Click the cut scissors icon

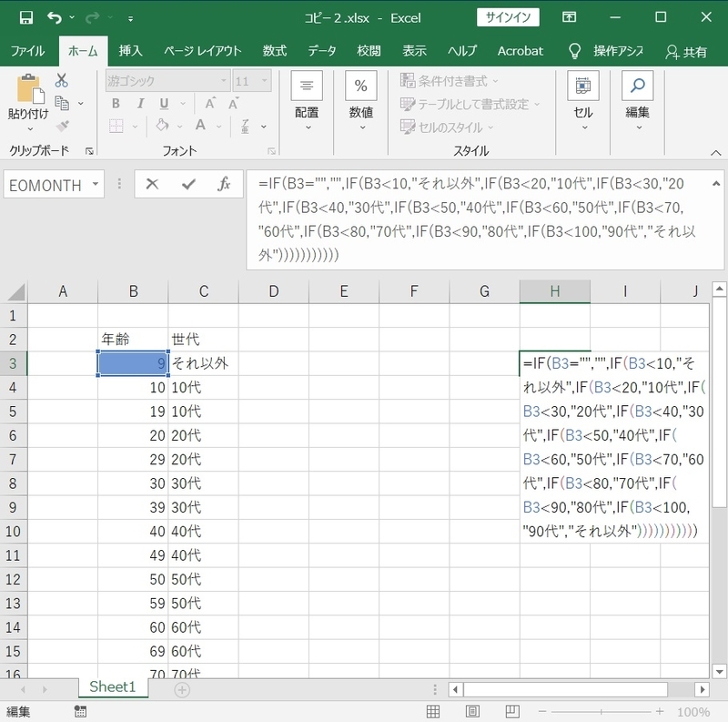pos(61,80)
